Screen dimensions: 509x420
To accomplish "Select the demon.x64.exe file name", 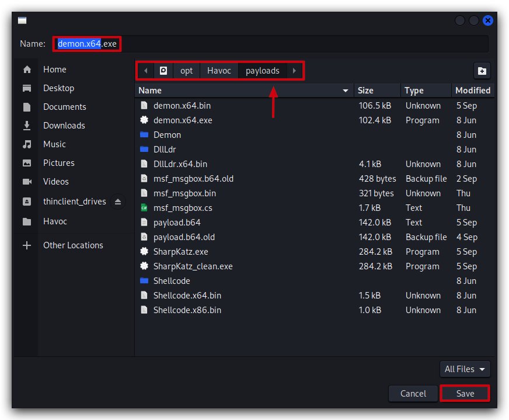I will pyautogui.click(x=183, y=120).
